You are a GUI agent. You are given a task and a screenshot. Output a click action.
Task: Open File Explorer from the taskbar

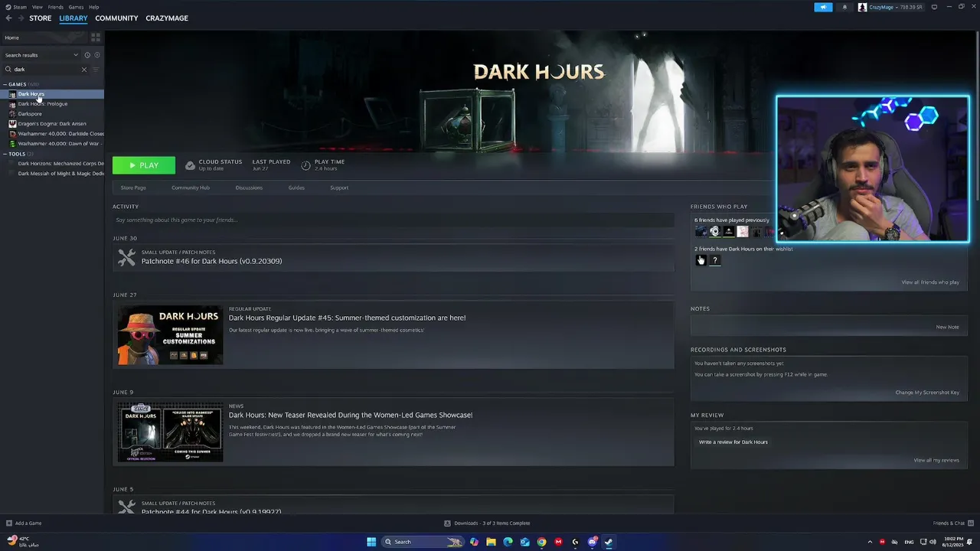(x=491, y=542)
